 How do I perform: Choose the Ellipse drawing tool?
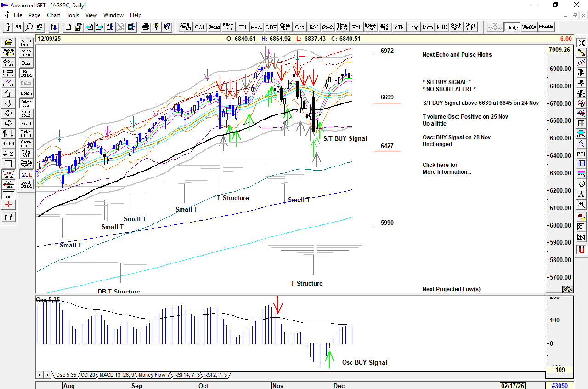click(581, 134)
